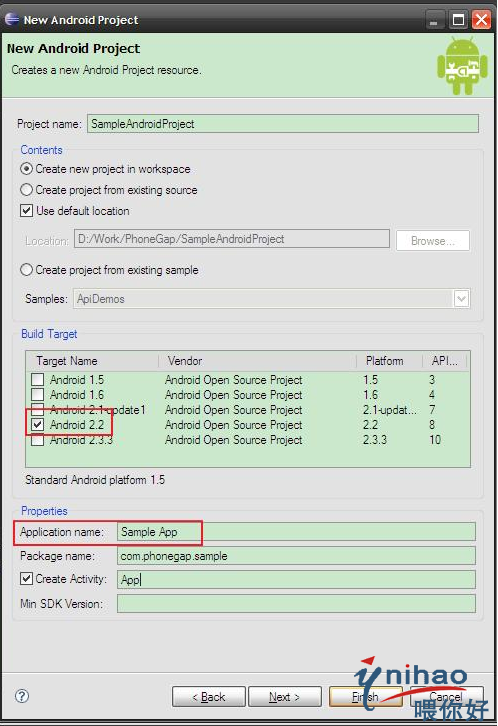Viewport: 498px width, 726px height.
Task: Click the Samples ApiDemos combo box
Action: click(272, 299)
